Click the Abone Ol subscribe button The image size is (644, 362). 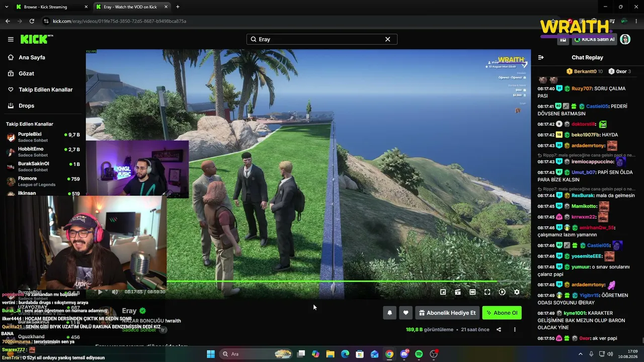pyautogui.click(x=502, y=313)
